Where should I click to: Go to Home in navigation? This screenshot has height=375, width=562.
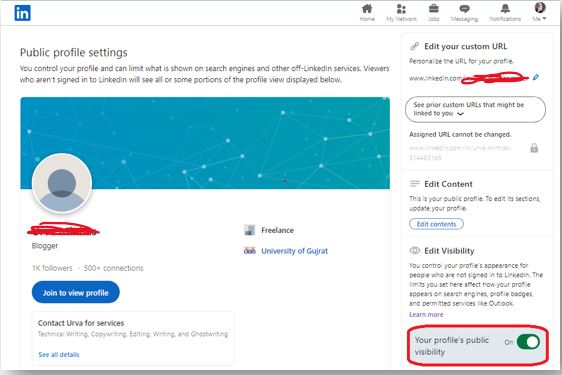coord(367,13)
